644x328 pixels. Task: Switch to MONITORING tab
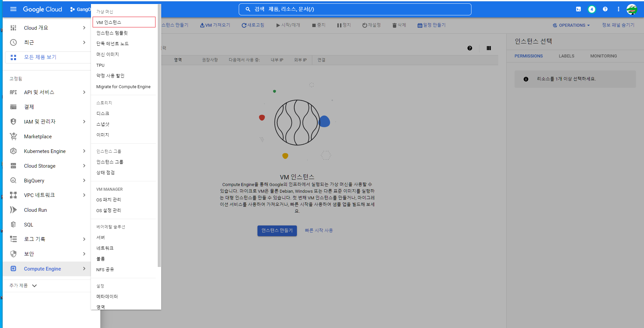[x=604, y=56]
